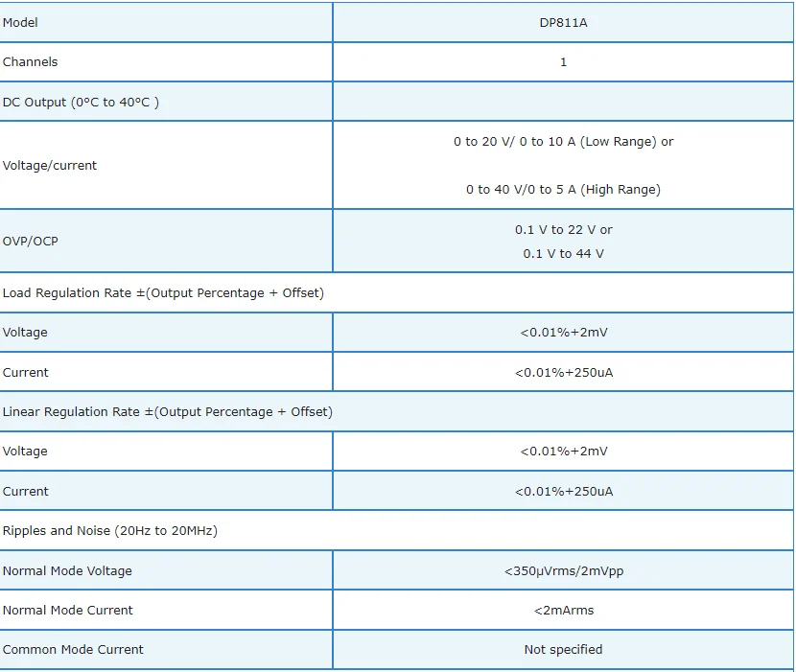
Task: Select '0.1 V to 44 V' value
Action: 564,254
